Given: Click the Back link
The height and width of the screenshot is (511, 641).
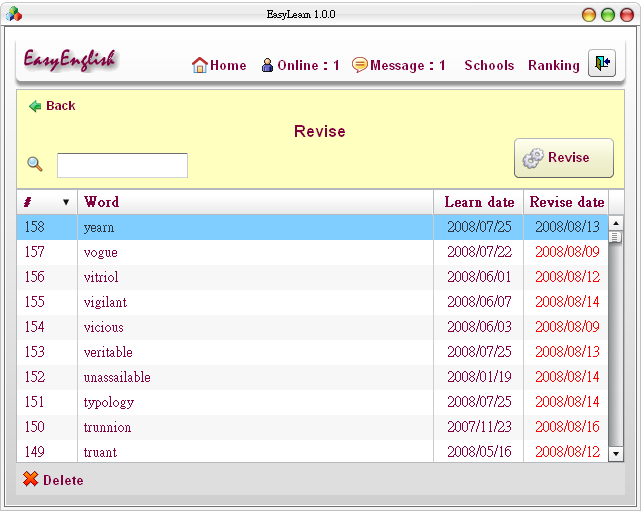Looking at the screenshot, I should (x=61, y=106).
